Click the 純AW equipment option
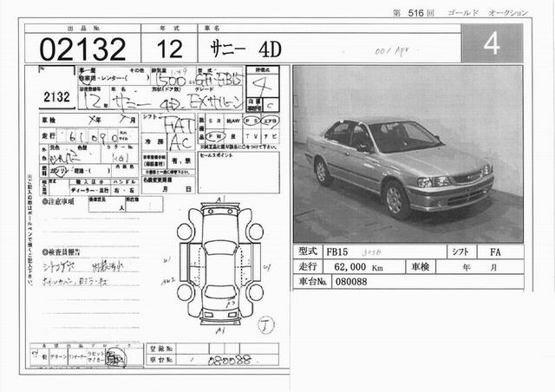This screenshot has height=392, width=555. coord(233,121)
